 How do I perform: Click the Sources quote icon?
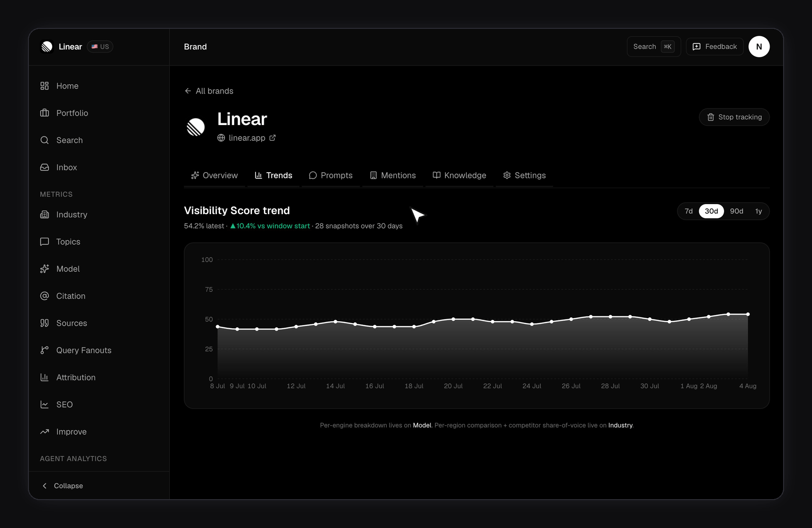(x=45, y=323)
